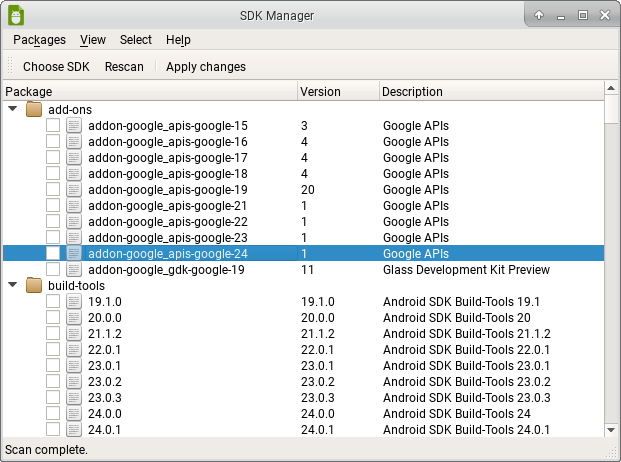The image size is (621, 462).
Task: Collapse the add-ons tree group
Action: point(13,108)
